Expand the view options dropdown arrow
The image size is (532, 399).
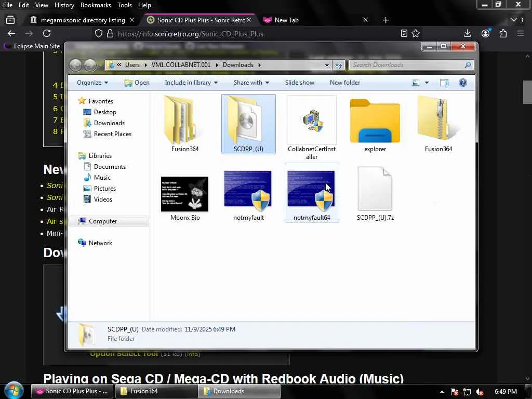(x=427, y=83)
